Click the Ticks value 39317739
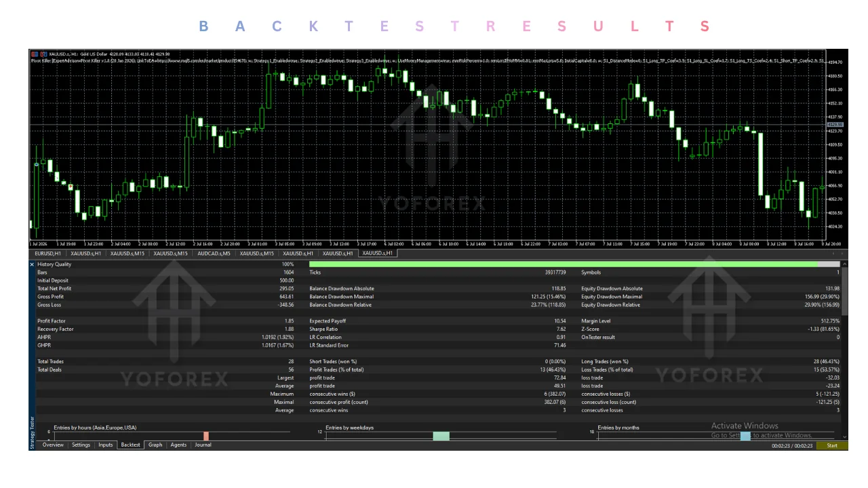868x488 pixels. 554,272
